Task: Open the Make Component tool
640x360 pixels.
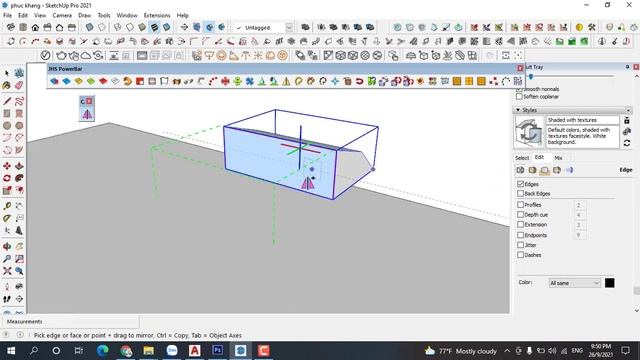Action: click(19, 73)
